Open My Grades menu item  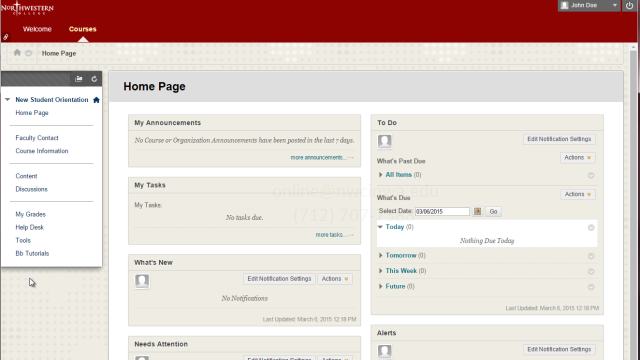click(x=31, y=214)
